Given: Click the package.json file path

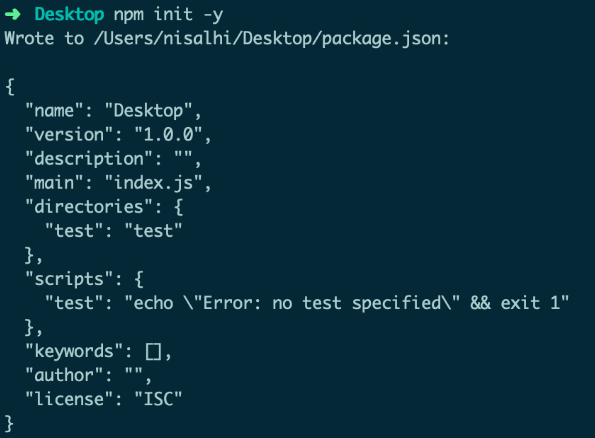Looking at the screenshot, I should point(271,39).
